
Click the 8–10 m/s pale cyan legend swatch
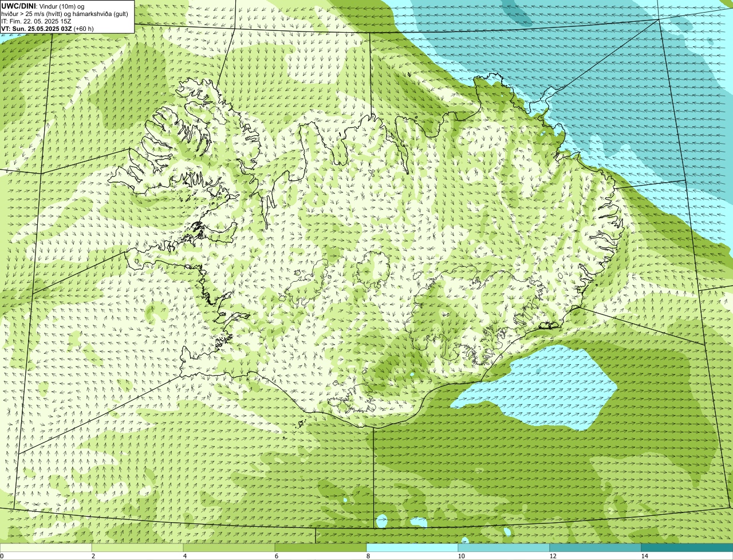[x=412, y=547]
